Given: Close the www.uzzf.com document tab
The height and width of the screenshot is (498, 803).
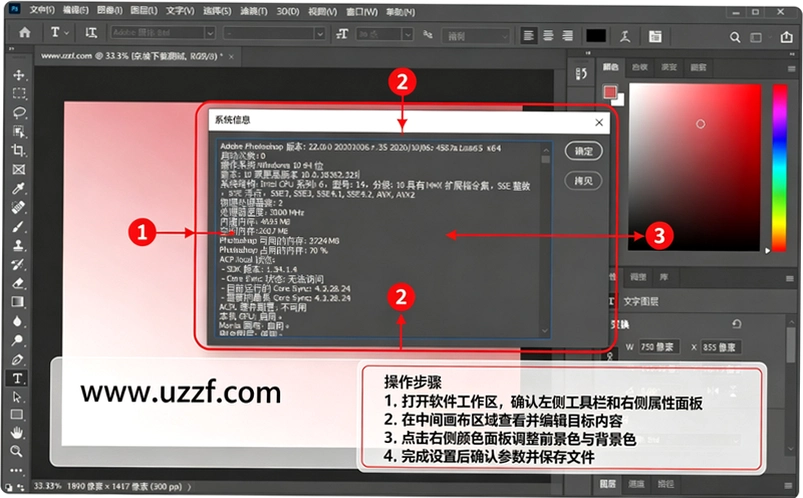Looking at the screenshot, I should [x=231, y=57].
